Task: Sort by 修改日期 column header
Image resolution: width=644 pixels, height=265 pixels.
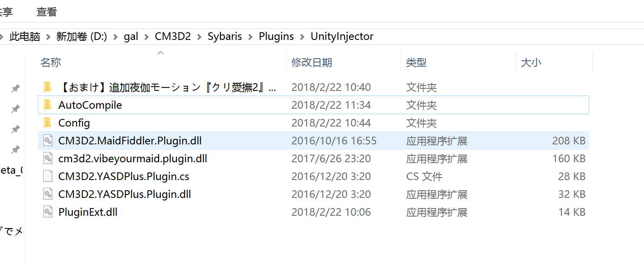Action: 311,62
